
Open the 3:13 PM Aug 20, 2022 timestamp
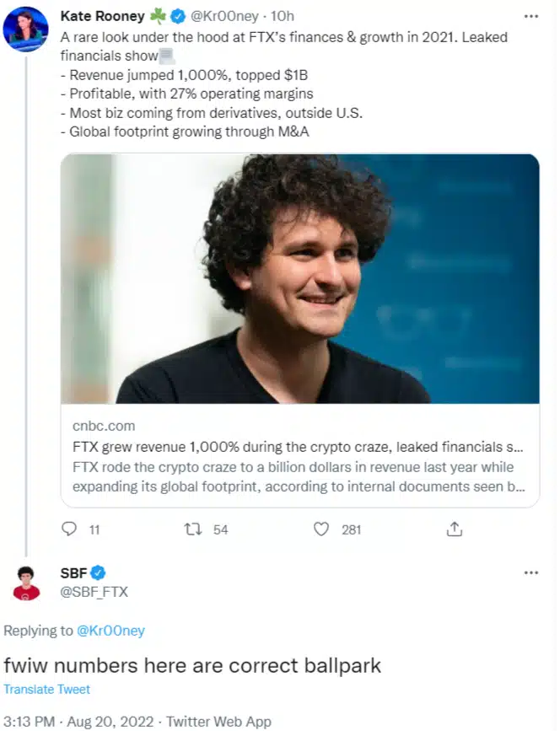78,722
